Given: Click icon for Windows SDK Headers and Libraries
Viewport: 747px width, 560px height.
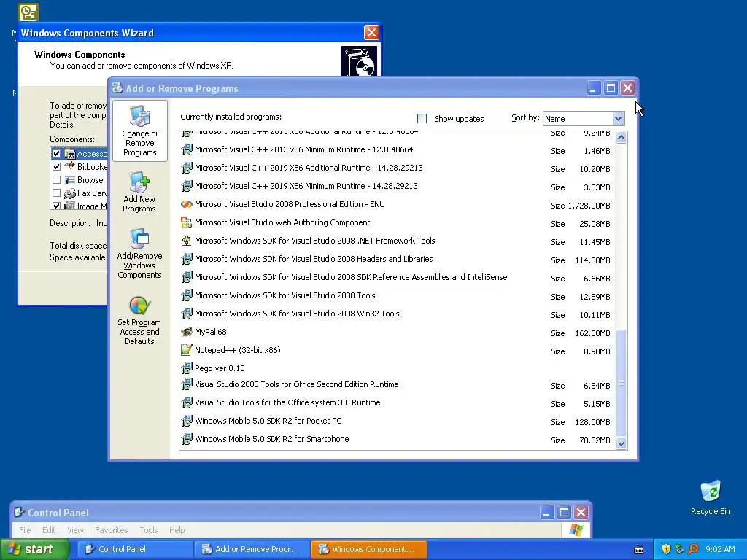Looking at the screenshot, I should 186,259.
